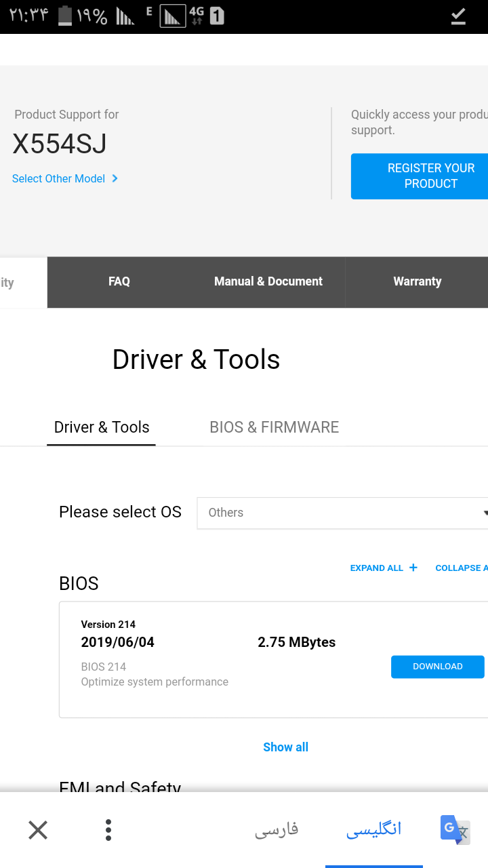Click REGISTER YOUR PRODUCT button
The width and height of the screenshot is (488, 868).
click(420, 176)
